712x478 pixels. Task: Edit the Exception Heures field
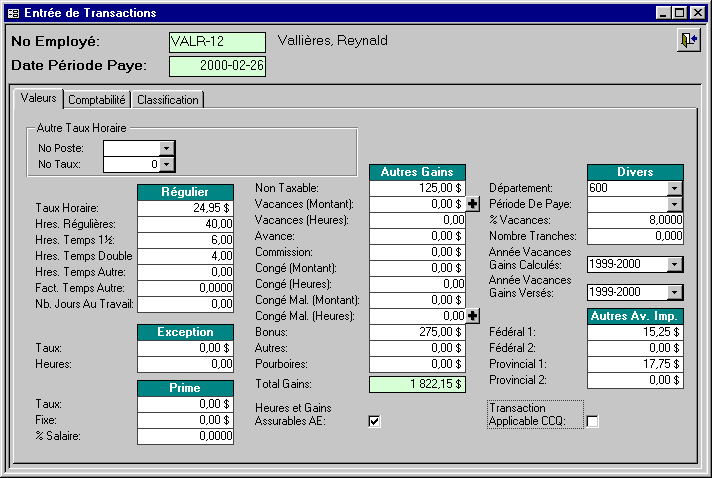click(x=185, y=364)
